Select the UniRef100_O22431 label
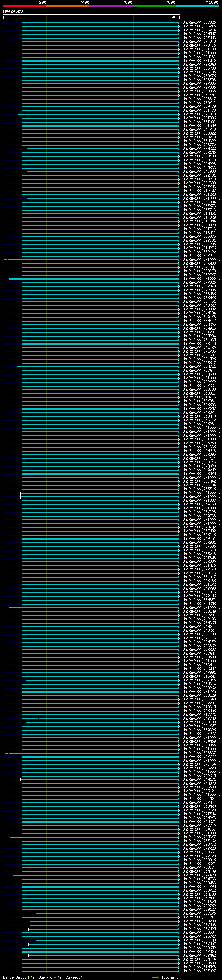 [x=199, y=175]
